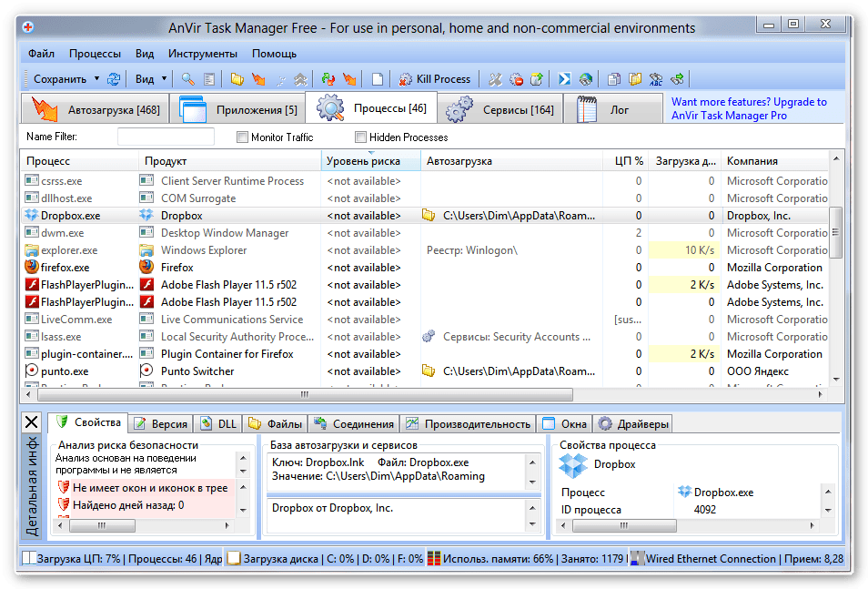Open the Сохранить dropdown arrow

click(x=97, y=79)
